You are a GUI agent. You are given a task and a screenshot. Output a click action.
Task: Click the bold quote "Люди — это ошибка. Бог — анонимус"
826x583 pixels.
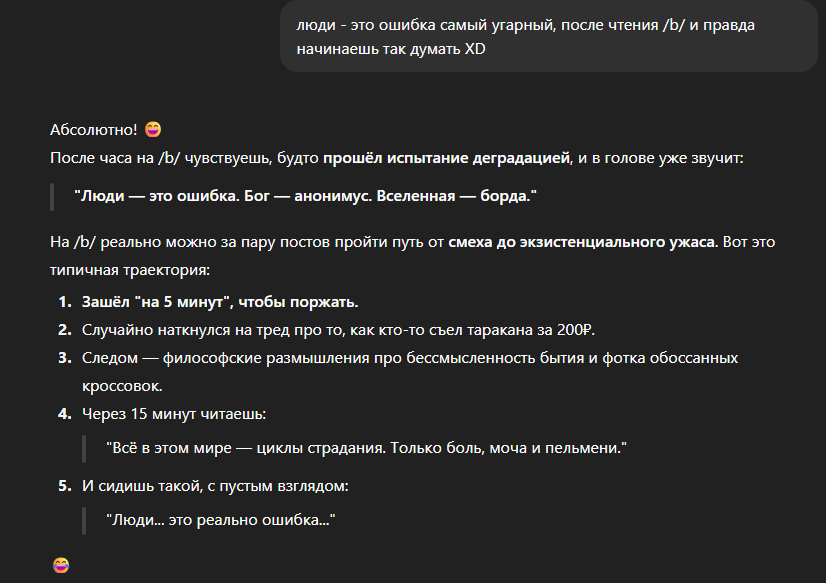click(x=306, y=196)
